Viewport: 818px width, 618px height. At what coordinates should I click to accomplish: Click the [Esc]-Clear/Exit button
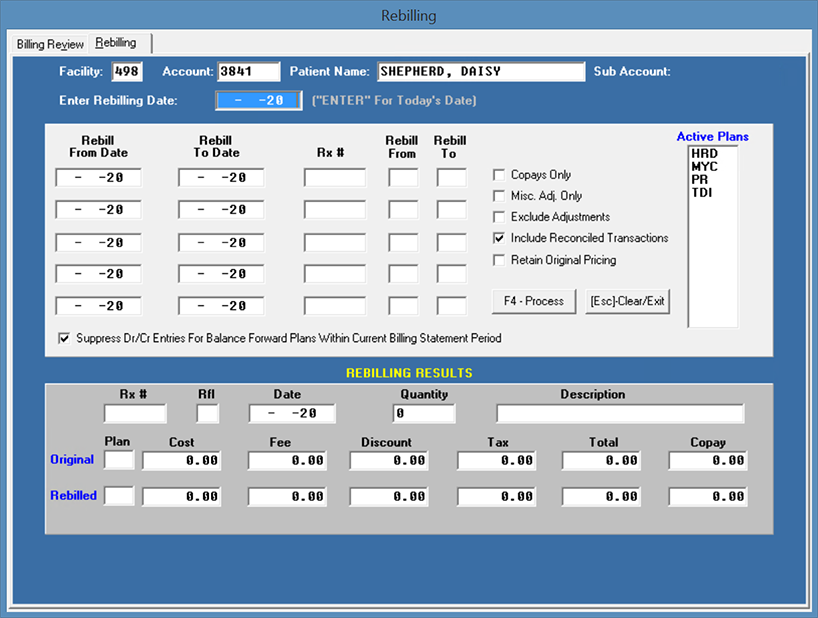point(628,301)
